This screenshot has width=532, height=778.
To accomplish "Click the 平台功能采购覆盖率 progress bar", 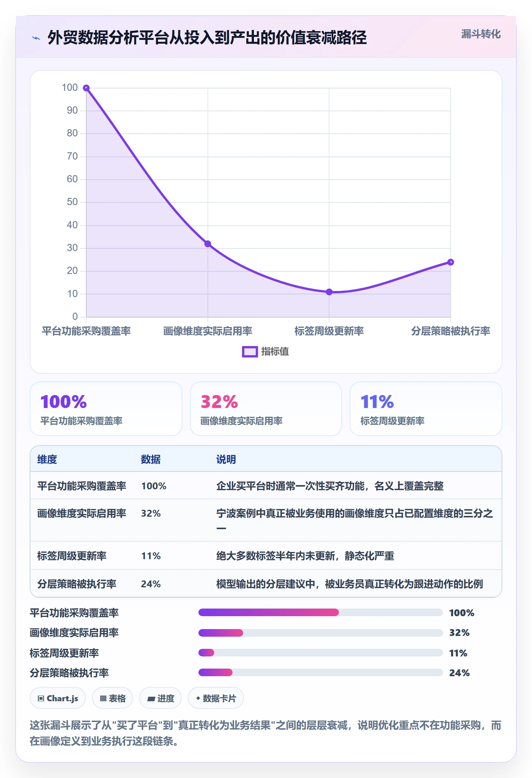I will (320, 612).
